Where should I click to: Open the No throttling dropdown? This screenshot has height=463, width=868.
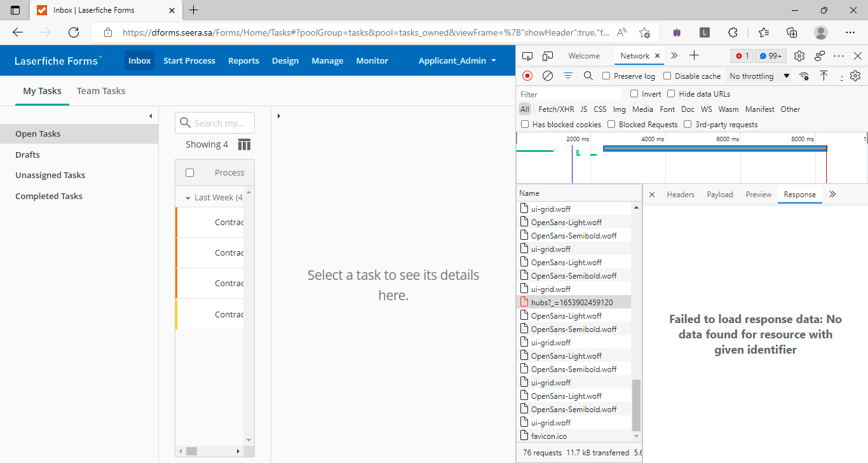pyautogui.click(x=759, y=76)
